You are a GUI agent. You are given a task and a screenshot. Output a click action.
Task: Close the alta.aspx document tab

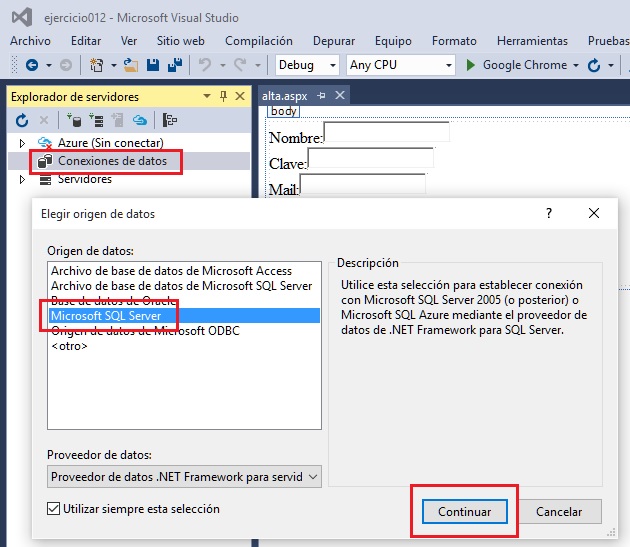340,95
